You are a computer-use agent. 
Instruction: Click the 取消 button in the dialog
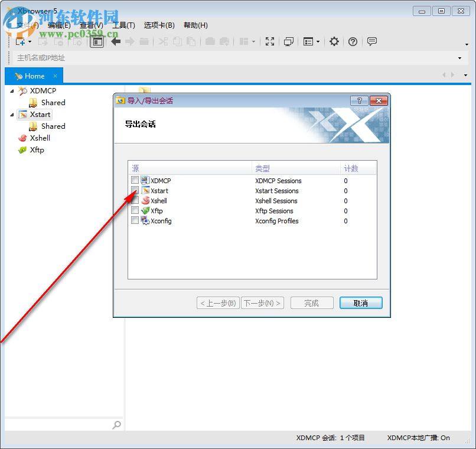click(360, 302)
